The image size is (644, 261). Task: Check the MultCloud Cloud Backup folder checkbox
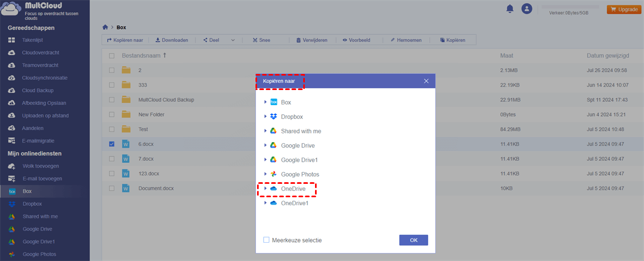click(x=112, y=100)
